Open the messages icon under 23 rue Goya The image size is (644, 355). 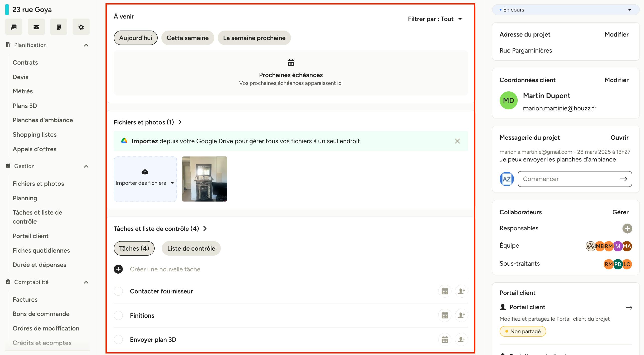[14, 27]
